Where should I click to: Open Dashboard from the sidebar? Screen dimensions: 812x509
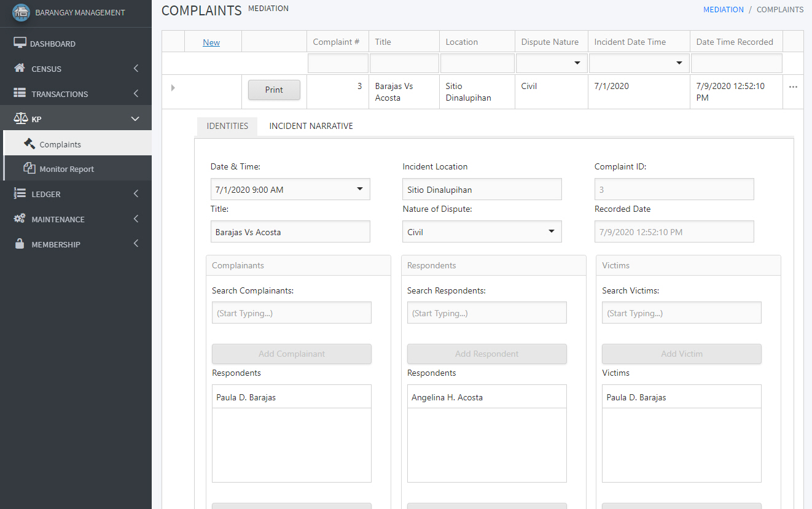click(x=76, y=44)
